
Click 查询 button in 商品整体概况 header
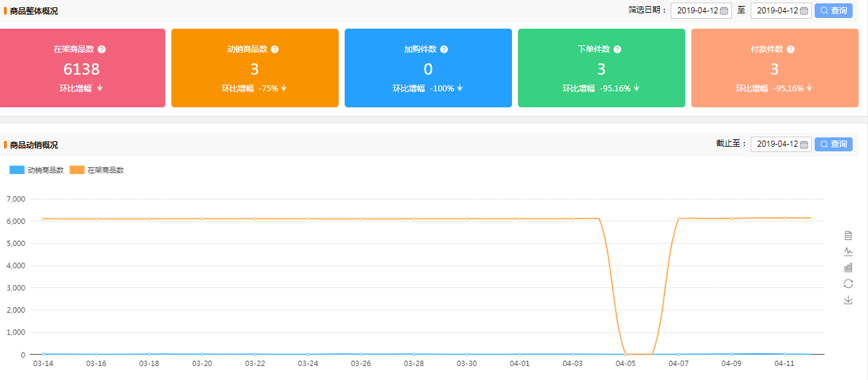click(x=833, y=11)
